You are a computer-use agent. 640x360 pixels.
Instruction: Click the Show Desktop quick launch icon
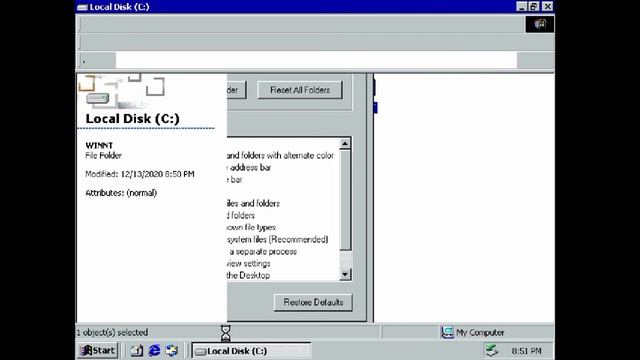click(137, 351)
